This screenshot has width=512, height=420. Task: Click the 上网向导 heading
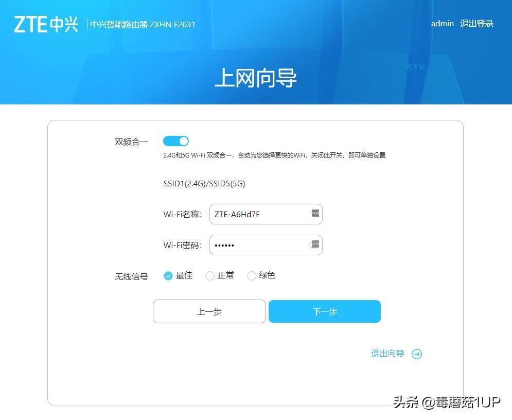point(255,78)
